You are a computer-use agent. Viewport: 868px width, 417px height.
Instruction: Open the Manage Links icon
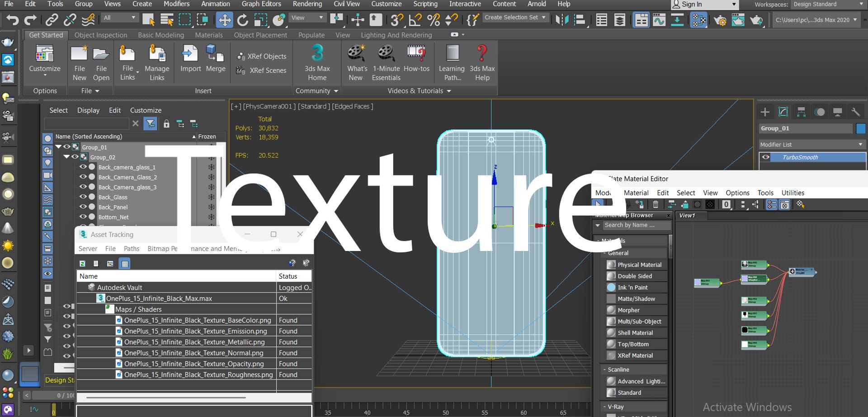(x=157, y=63)
